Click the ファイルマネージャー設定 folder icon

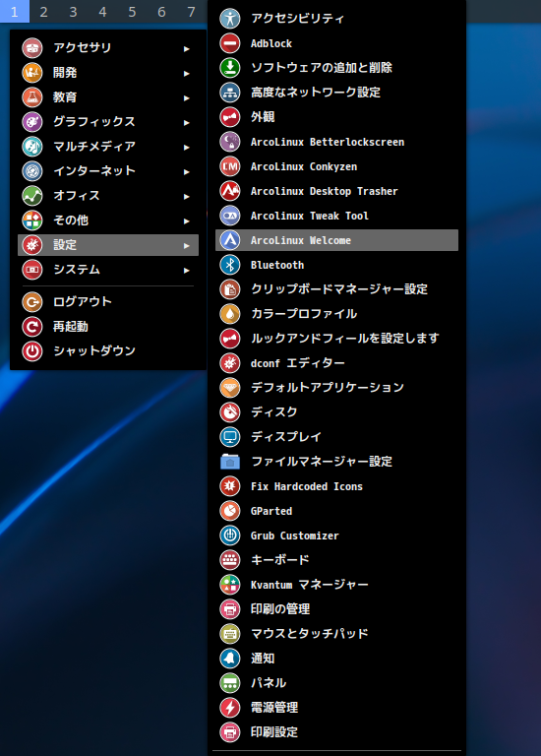230,462
